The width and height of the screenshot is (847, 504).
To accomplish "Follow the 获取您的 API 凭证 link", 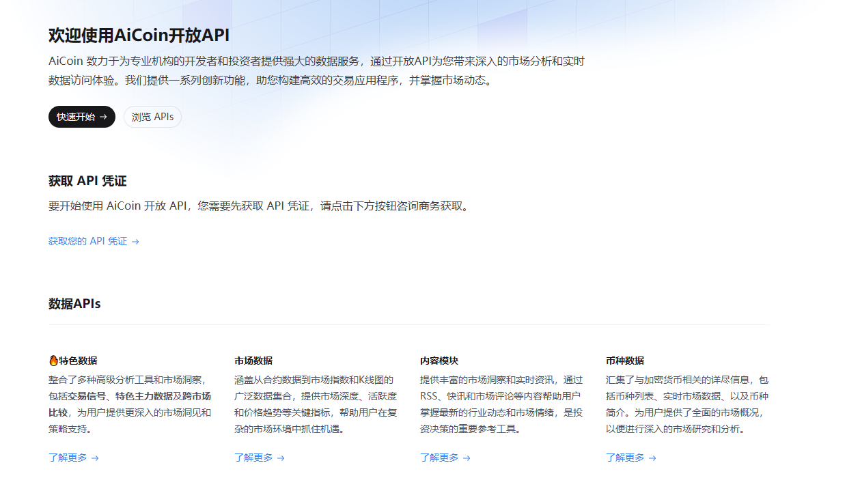I will [94, 241].
